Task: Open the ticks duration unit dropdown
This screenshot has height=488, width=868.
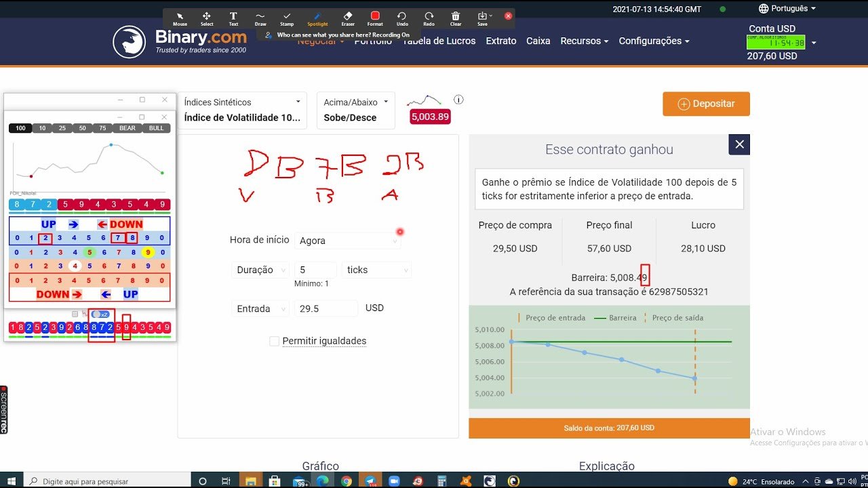Action: click(376, 270)
